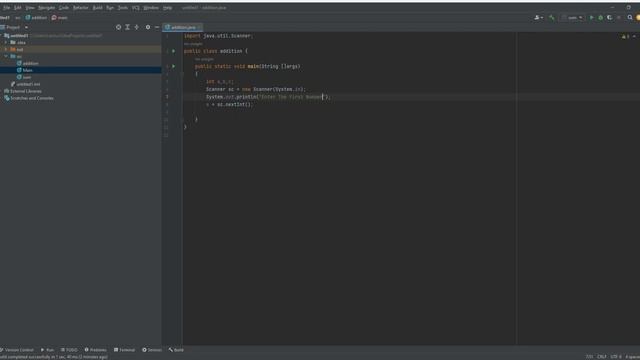Open the View menu
Image resolution: width=640 pixels, height=360 pixels.
[30, 8]
